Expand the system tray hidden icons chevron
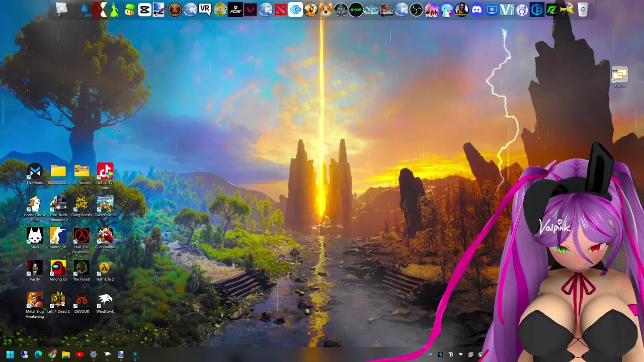Image resolution: width=644 pixels, height=362 pixels. coord(430,354)
